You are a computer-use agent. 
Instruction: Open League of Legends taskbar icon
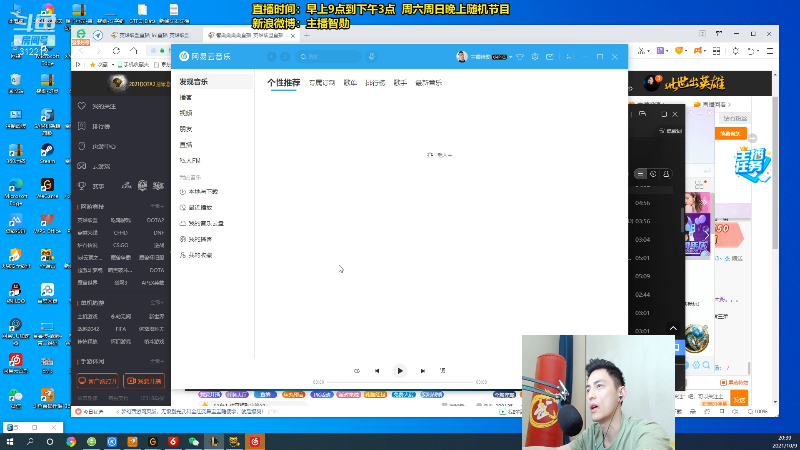(214, 442)
